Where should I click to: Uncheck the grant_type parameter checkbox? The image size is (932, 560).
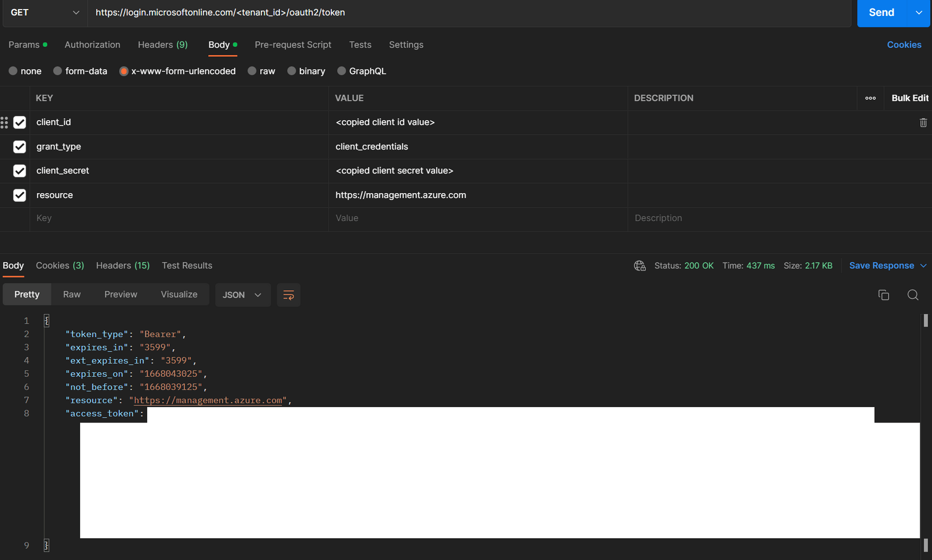click(20, 147)
